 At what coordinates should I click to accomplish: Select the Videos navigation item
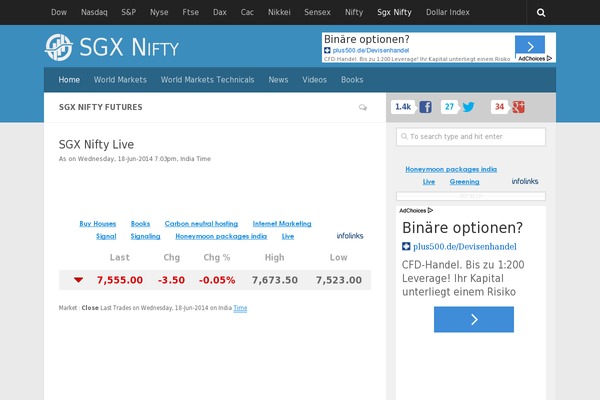314,80
